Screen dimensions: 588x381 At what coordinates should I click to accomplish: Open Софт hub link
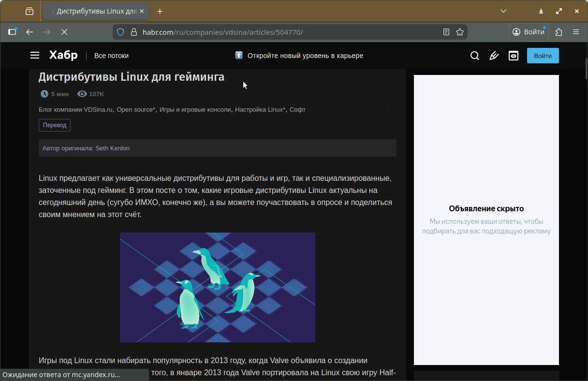pos(297,110)
